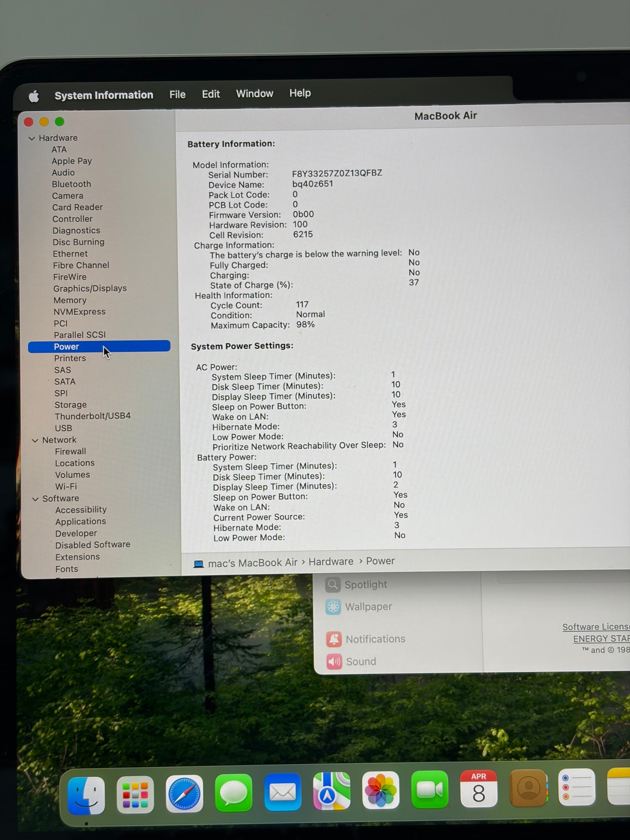This screenshot has height=840, width=630.
Task: Click Notifications icon in System Settings window
Action: 334,639
